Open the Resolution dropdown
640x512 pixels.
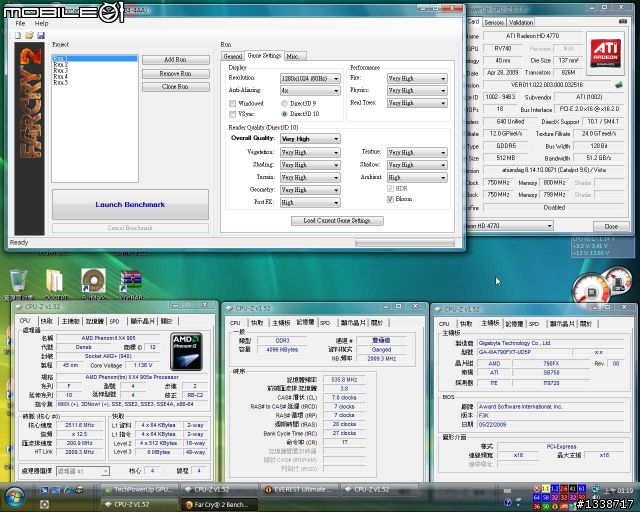pyautogui.click(x=310, y=78)
